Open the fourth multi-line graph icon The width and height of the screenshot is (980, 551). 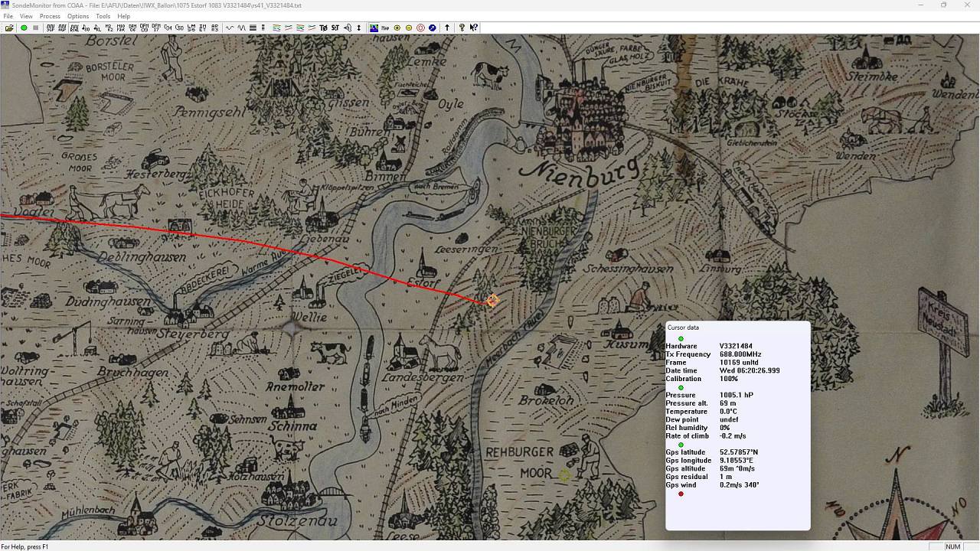coord(312,28)
